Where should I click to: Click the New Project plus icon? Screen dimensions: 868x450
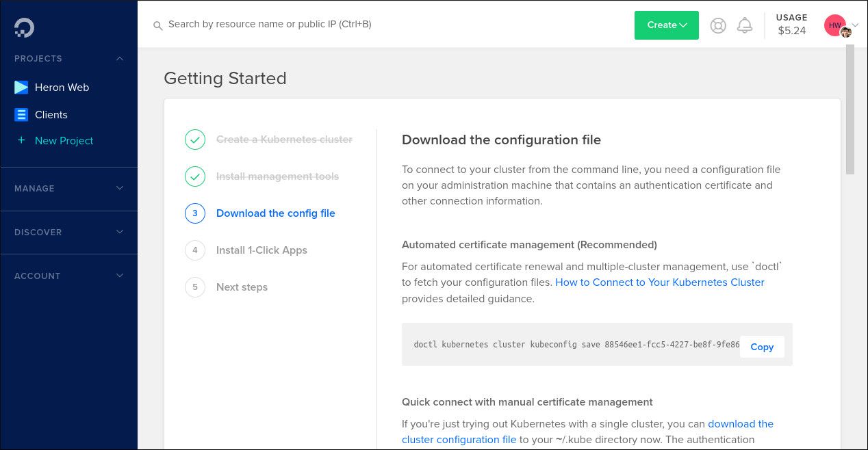[21, 140]
